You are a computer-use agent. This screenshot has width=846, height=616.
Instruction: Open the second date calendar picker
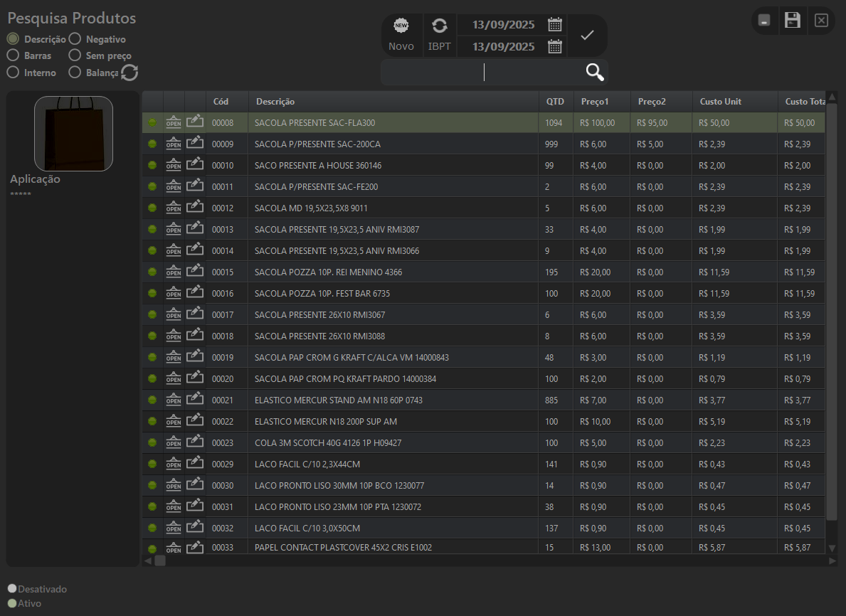click(x=555, y=47)
